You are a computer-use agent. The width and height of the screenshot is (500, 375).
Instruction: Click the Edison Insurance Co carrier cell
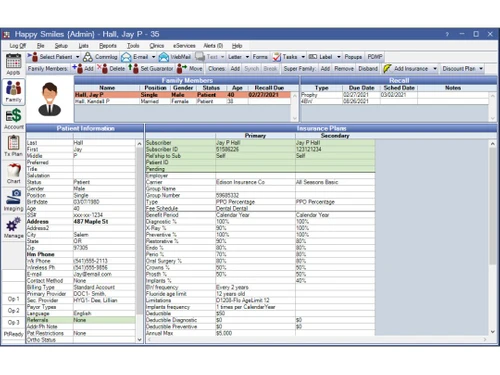click(255, 182)
